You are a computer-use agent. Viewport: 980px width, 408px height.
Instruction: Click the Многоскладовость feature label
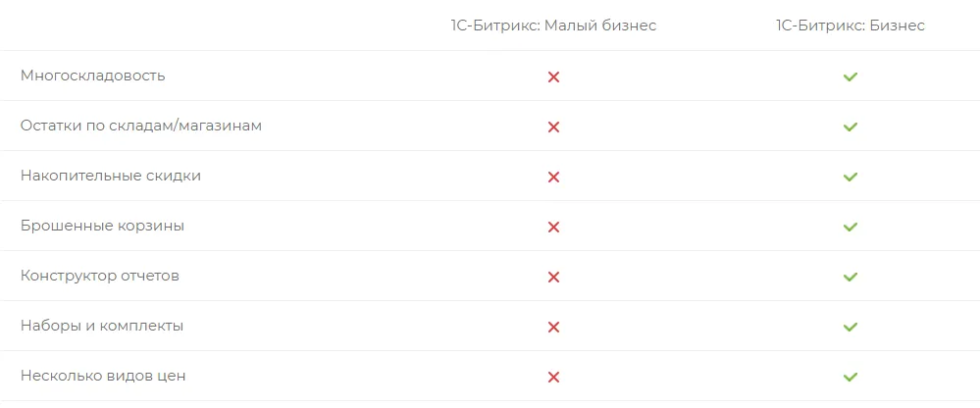[93, 76]
